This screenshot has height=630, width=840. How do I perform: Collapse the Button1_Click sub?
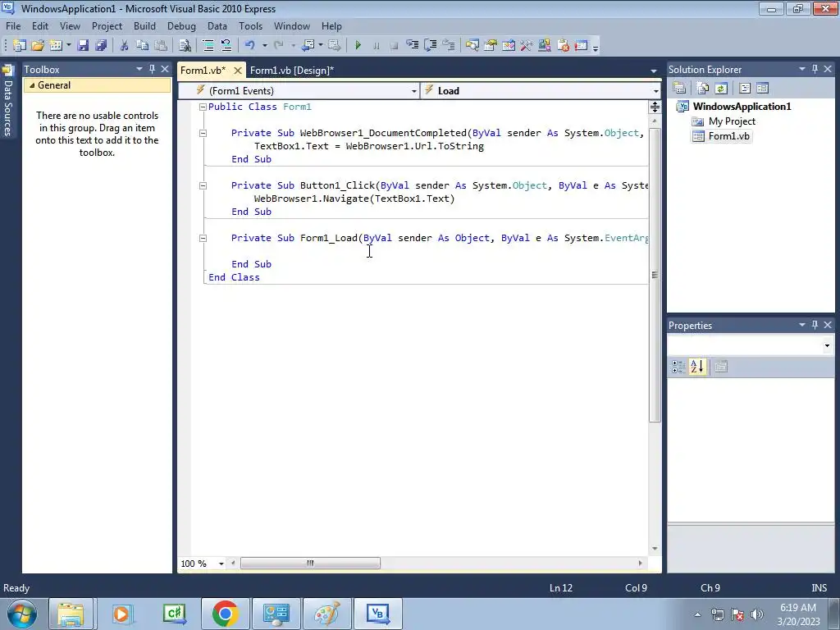pyautogui.click(x=203, y=186)
